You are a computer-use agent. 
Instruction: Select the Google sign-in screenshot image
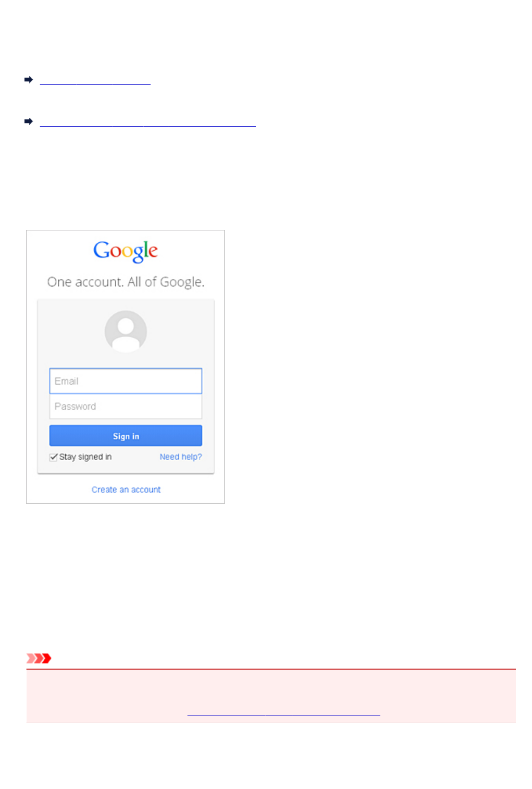pyautogui.click(x=126, y=367)
